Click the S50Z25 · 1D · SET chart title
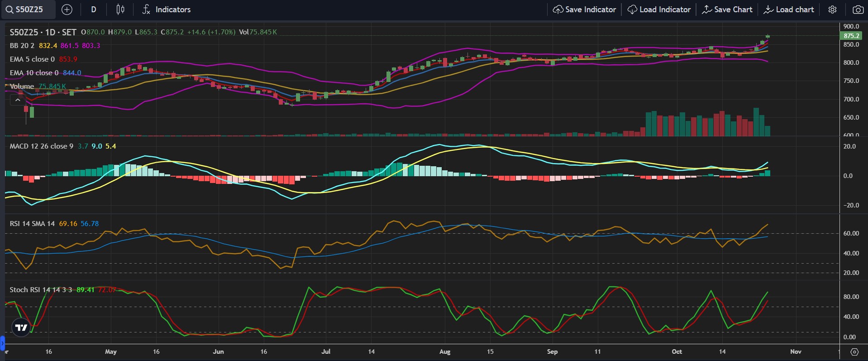 pos(43,32)
